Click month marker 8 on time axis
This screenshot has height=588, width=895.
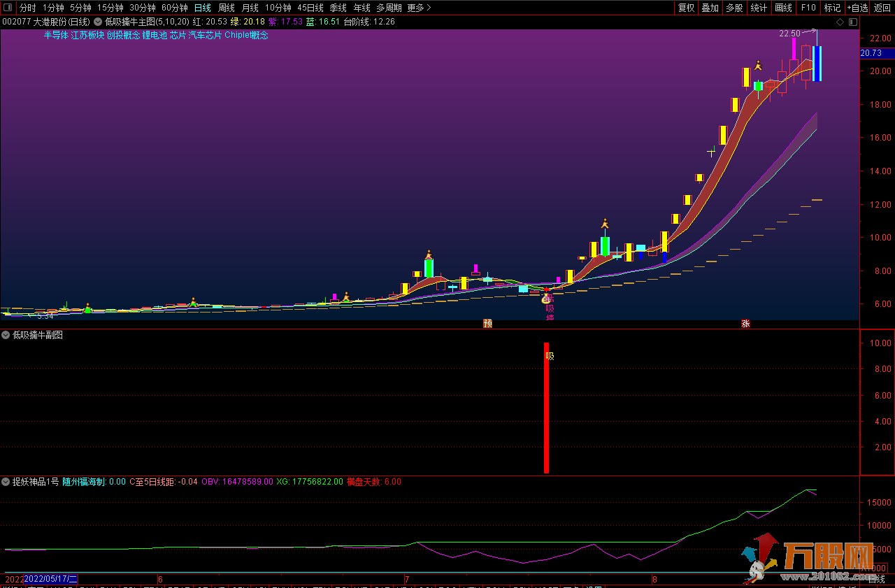(654, 579)
